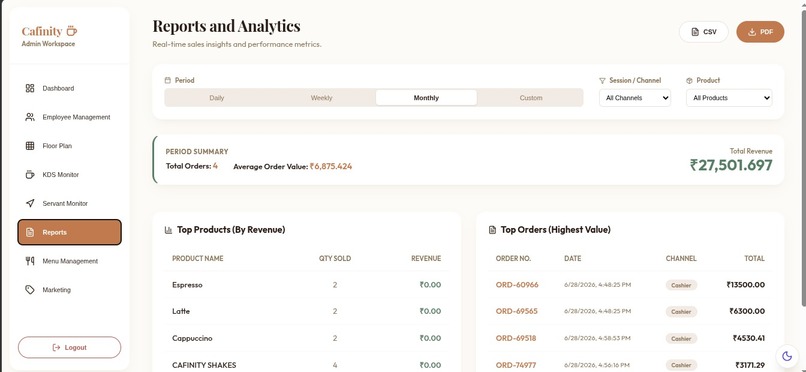Click the Menu Management utensils icon
Viewport: 806px width, 372px height.
point(30,261)
